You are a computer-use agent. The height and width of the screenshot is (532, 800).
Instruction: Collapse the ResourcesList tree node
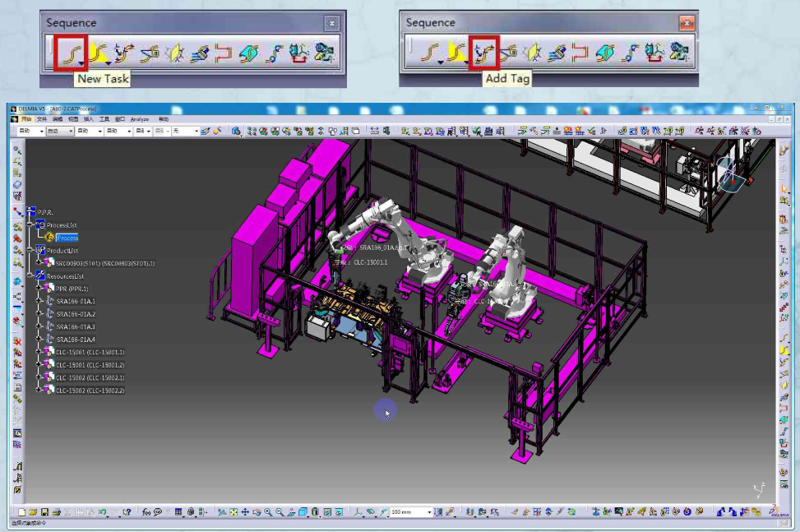(30, 275)
